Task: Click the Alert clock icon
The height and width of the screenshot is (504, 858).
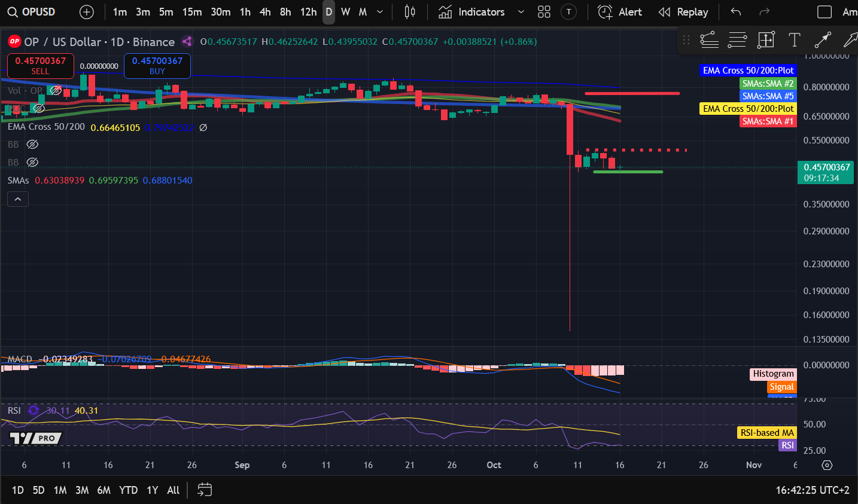Action: (606, 12)
